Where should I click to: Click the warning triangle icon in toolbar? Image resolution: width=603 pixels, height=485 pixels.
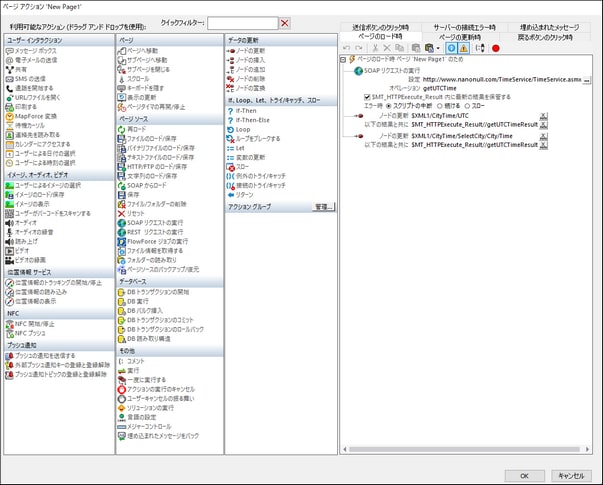pos(465,47)
